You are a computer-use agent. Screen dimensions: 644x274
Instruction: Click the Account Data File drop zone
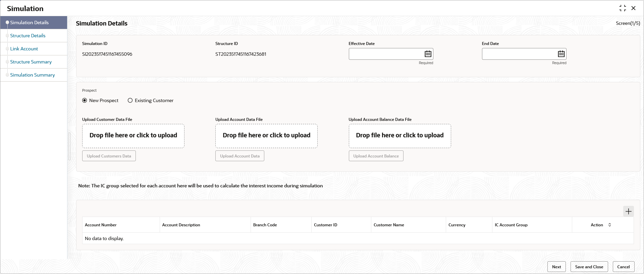tap(266, 136)
